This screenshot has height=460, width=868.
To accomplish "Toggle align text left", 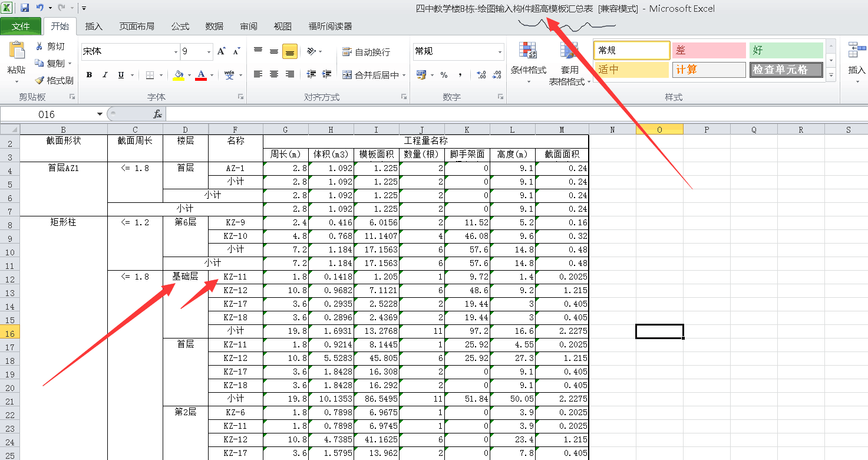I will coord(258,74).
